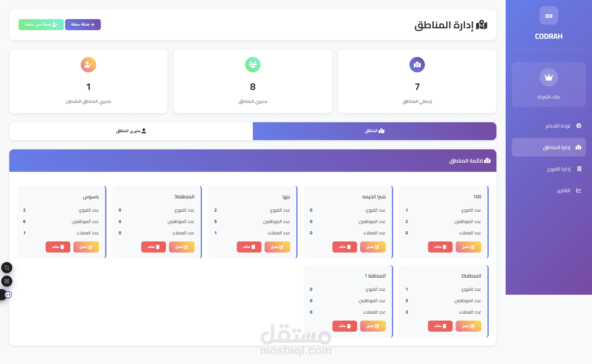Click the company owner crown icon
The image size is (592, 364).
tap(549, 77)
